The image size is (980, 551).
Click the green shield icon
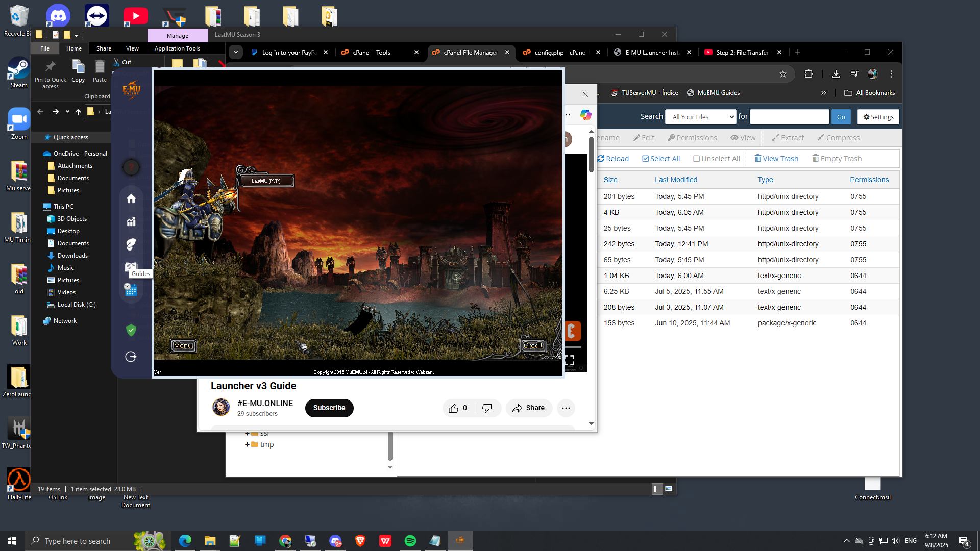coord(131,330)
